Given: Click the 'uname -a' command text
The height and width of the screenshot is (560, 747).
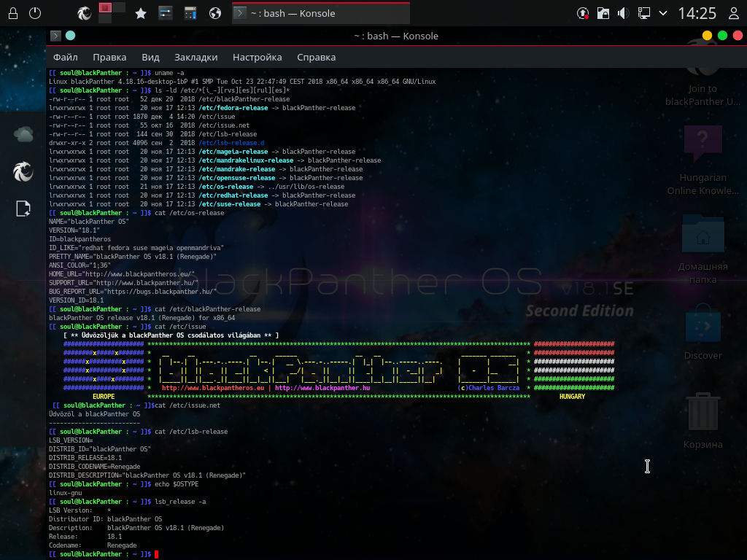Looking at the screenshot, I should point(169,73).
